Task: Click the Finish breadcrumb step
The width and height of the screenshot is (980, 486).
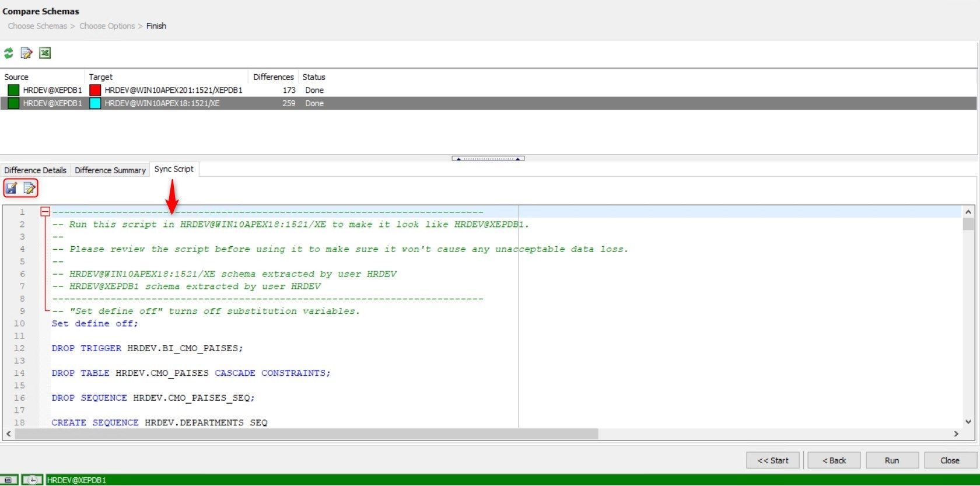Action: click(156, 26)
